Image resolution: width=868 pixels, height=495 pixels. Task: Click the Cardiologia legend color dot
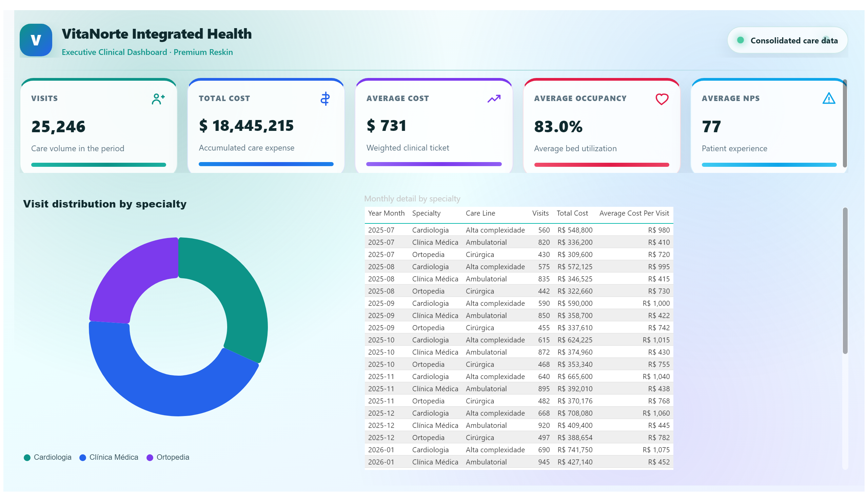27,458
